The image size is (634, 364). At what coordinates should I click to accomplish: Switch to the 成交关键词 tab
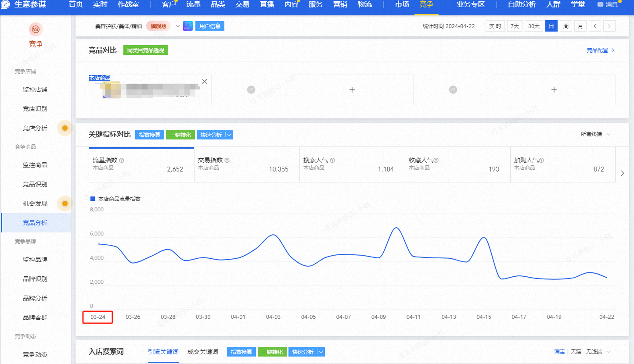coord(202,352)
